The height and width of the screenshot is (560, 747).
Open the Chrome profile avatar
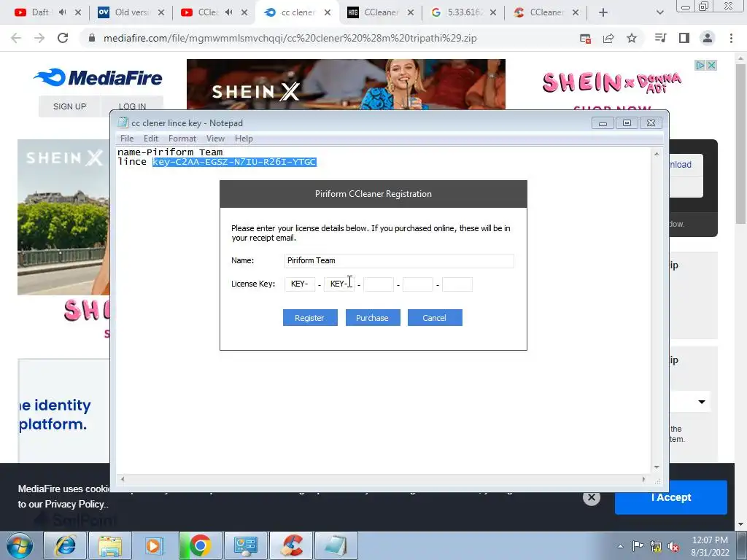coord(708,38)
